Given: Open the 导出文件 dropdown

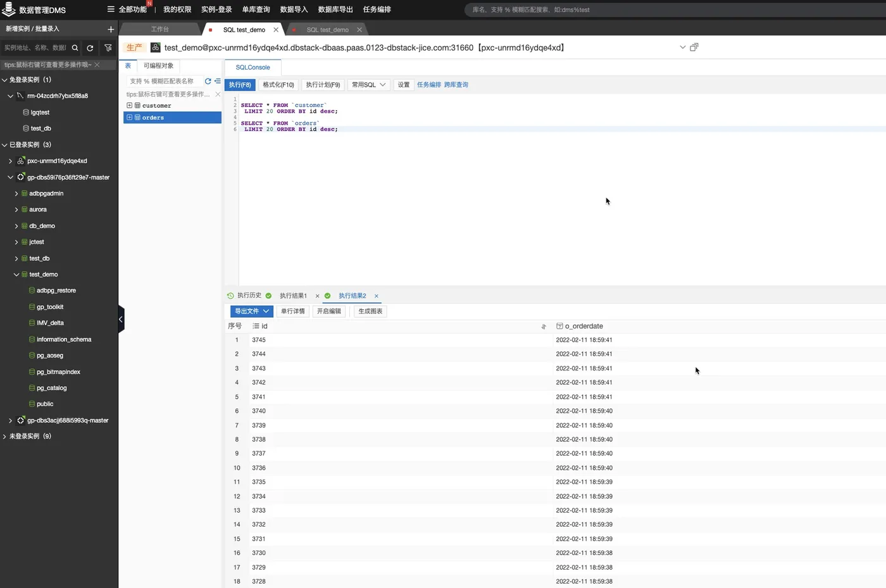Looking at the screenshot, I should [x=252, y=311].
